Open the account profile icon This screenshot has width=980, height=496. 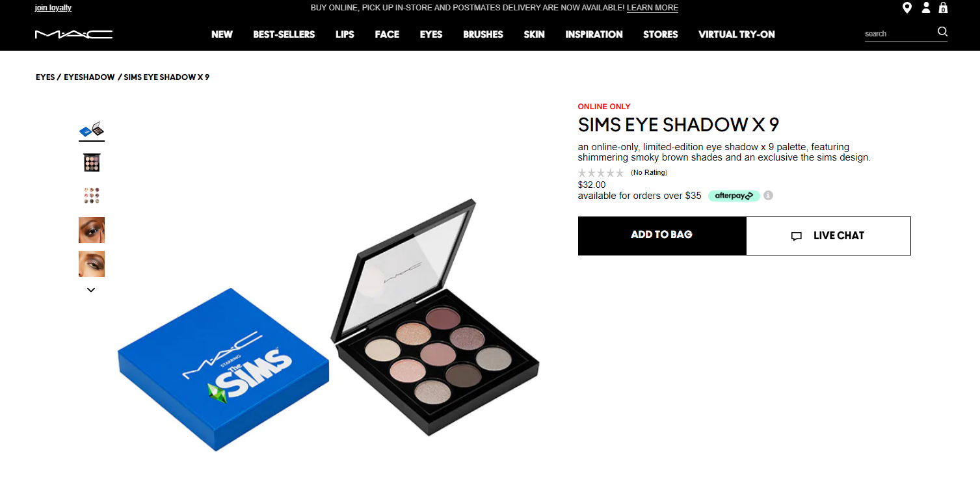click(x=926, y=8)
